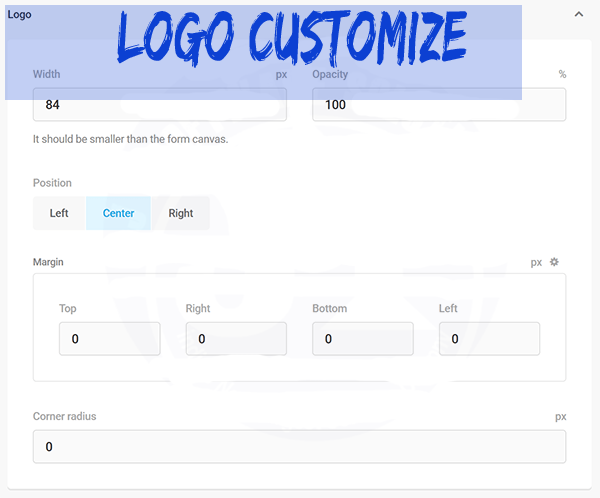Click the 'It should be smaller than the form canvas.' hint
600x498 pixels.
(x=130, y=139)
